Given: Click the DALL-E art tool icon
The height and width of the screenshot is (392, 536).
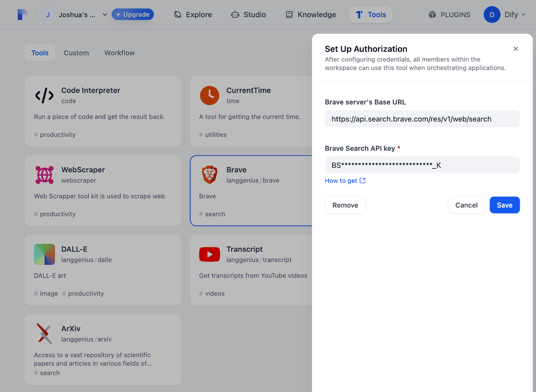Looking at the screenshot, I should (x=44, y=255).
